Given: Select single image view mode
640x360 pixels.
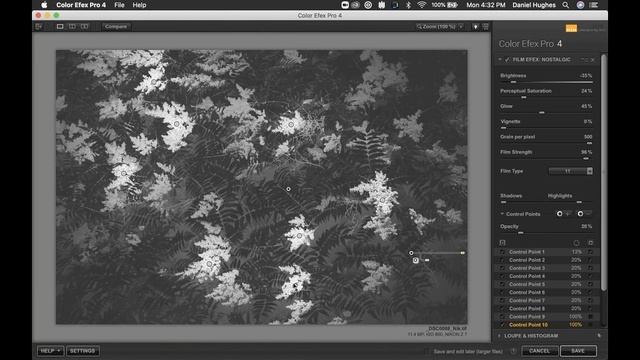Looking at the screenshot, I should [60, 27].
